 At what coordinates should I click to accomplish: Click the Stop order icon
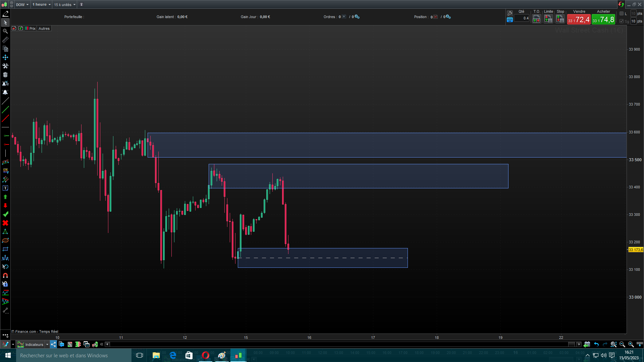pos(560,19)
